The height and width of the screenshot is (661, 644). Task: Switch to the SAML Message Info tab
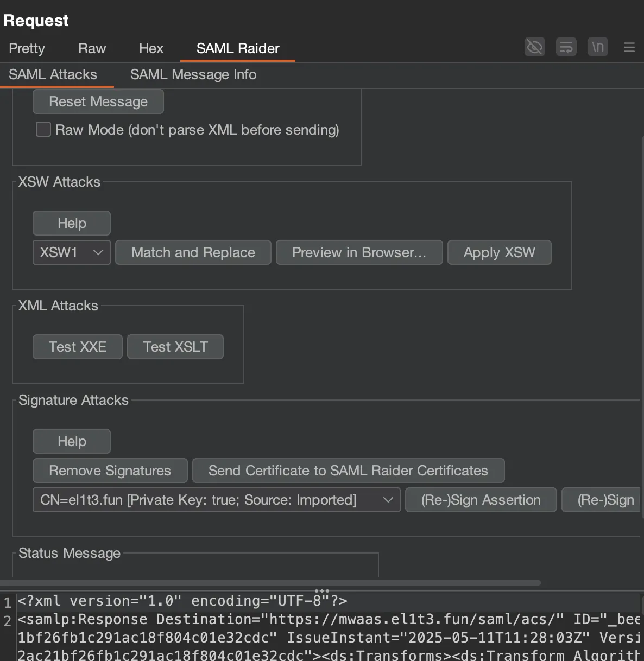pyautogui.click(x=193, y=74)
